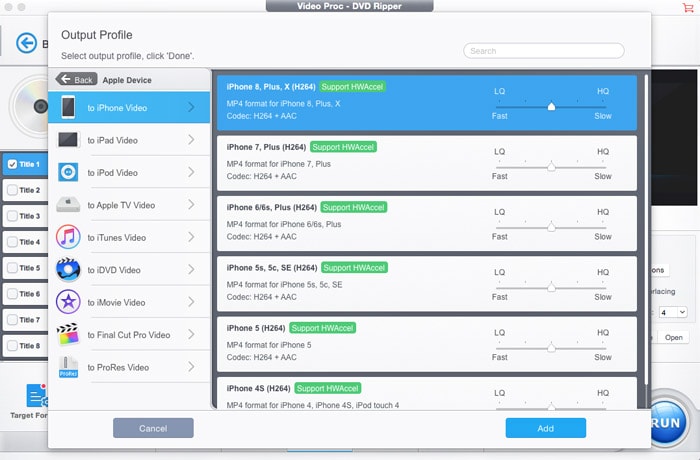
Task: Check the Title 8 checkbox
Action: (x=12, y=345)
